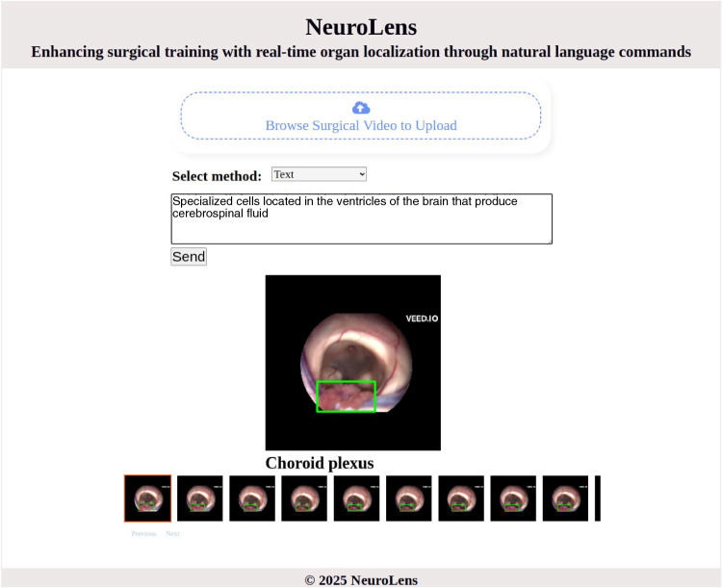The width and height of the screenshot is (722, 588).
Task: Select the ninth frame thumbnail
Action: click(x=565, y=499)
